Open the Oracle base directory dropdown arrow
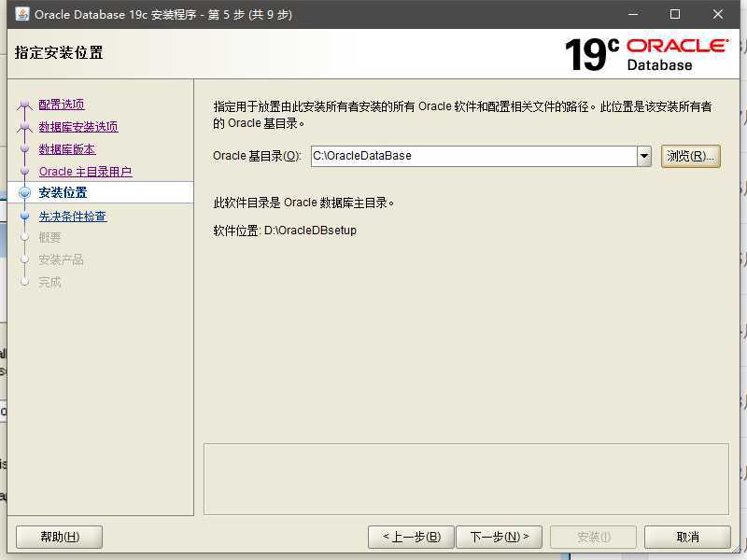 (644, 156)
